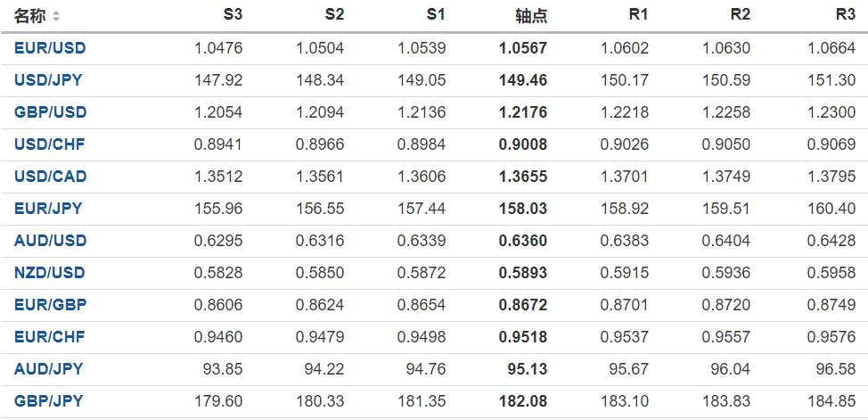This screenshot has width=868, height=420.
Task: Click the GBP/JPY pivot value 182.08
Action: point(523,401)
